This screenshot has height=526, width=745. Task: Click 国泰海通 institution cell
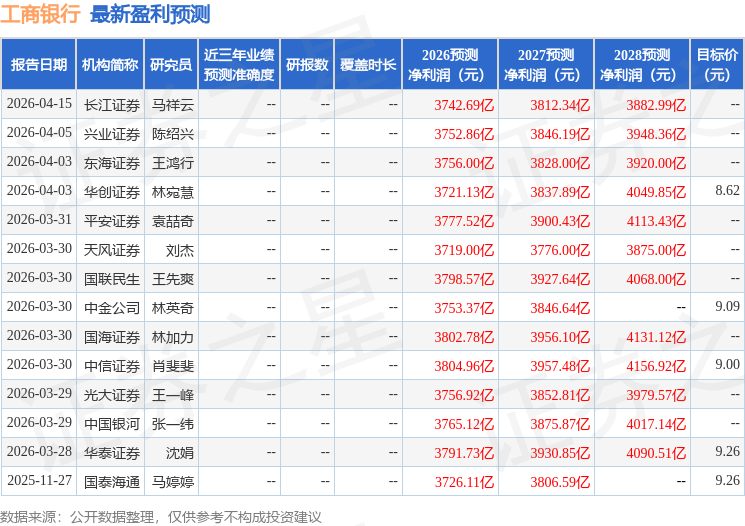click(x=112, y=482)
